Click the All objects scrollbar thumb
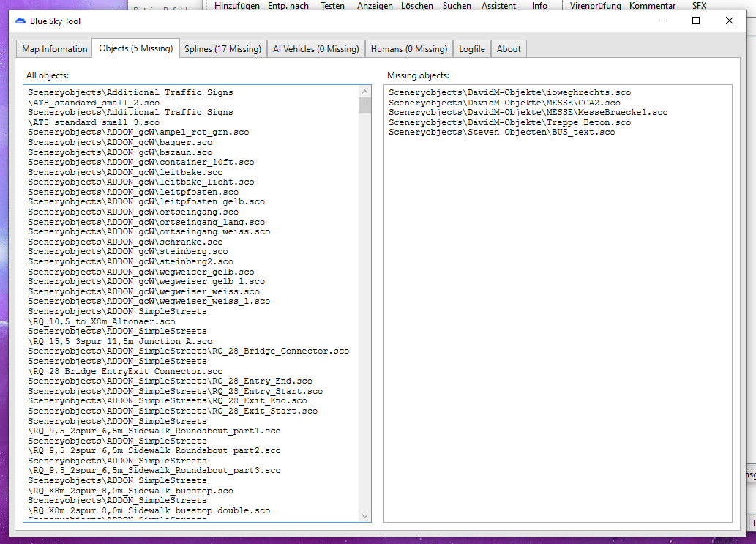756x544 pixels. [x=365, y=105]
